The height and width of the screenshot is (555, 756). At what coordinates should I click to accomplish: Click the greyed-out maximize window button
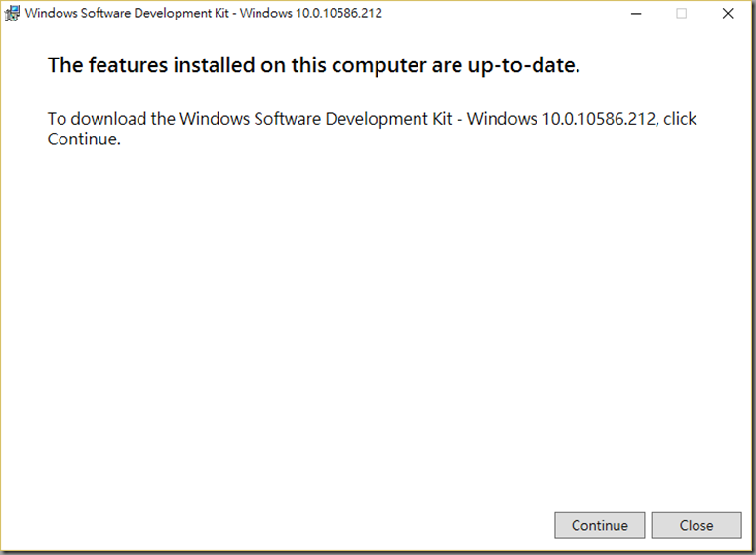coord(681,14)
